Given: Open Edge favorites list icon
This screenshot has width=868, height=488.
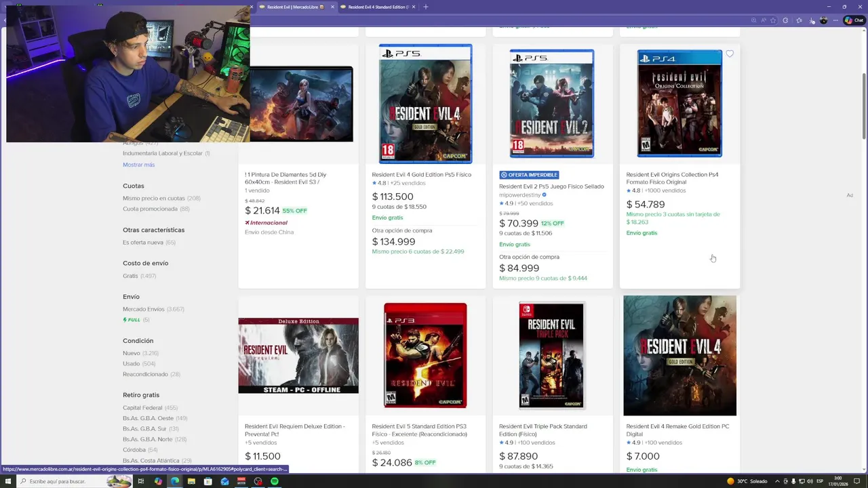Looking at the screenshot, I should tap(799, 20).
